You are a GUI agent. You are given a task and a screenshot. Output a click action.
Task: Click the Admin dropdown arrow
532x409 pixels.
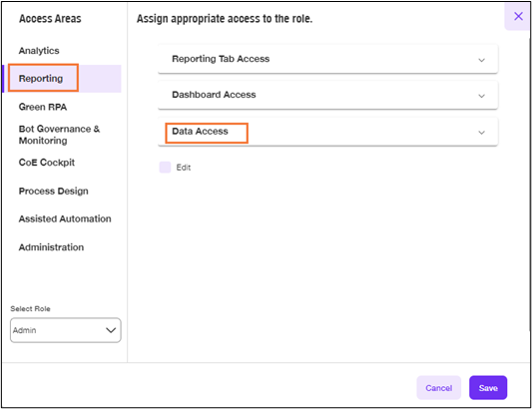(111, 330)
